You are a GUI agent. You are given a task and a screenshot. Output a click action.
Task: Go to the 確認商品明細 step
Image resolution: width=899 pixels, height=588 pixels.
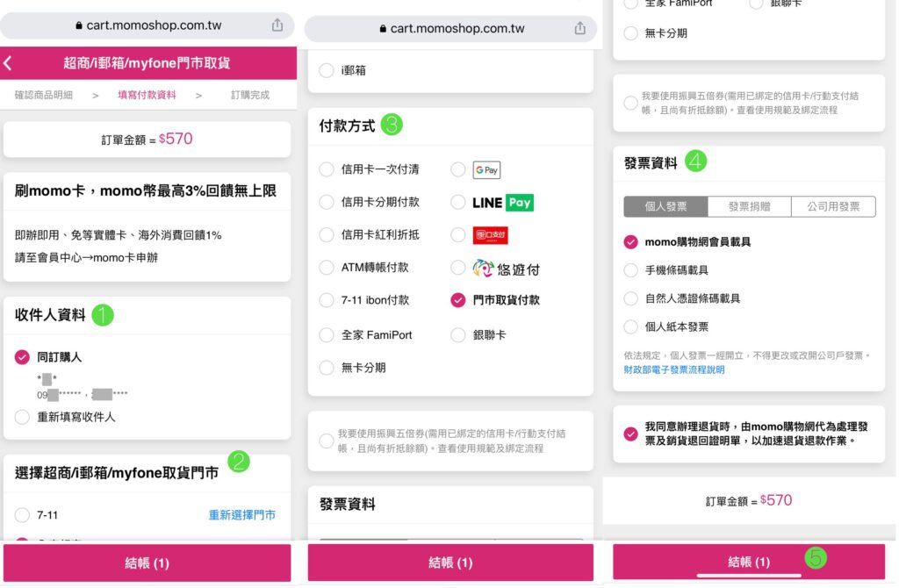click(x=44, y=95)
